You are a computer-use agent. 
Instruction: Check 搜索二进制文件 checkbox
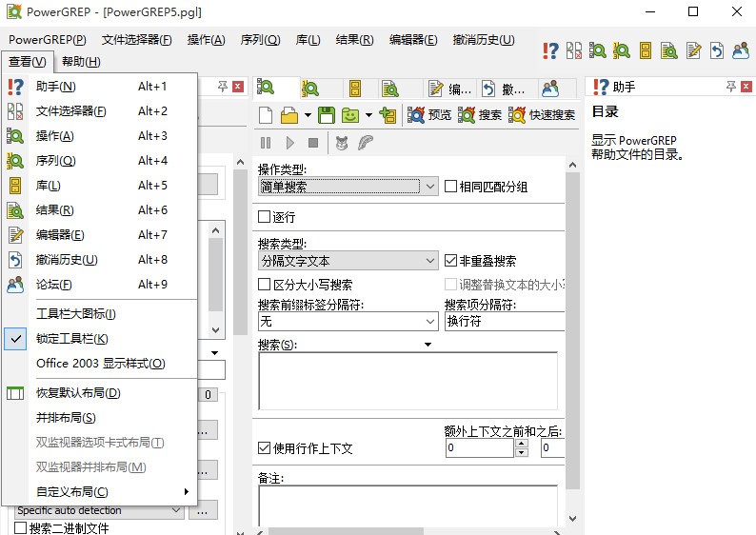pyautogui.click(x=20, y=527)
